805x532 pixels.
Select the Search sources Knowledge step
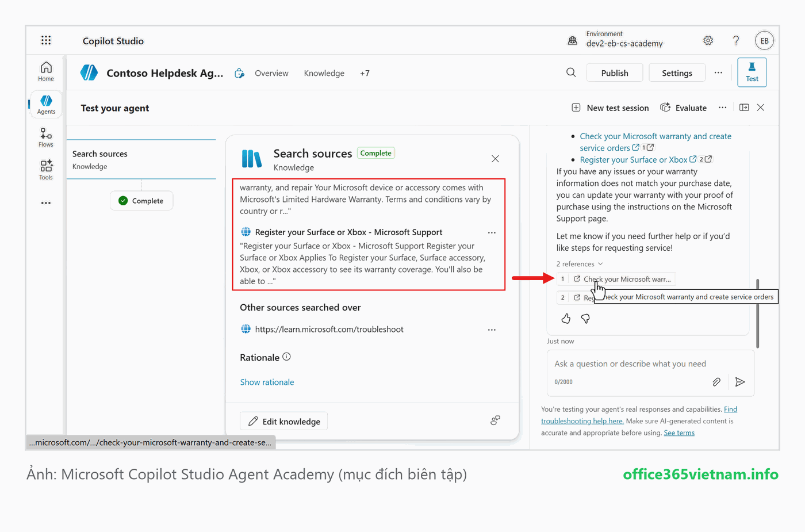pyautogui.click(x=141, y=159)
